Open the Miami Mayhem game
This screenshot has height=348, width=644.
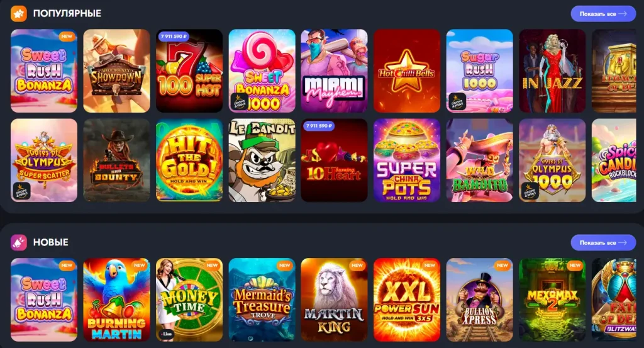[335, 70]
